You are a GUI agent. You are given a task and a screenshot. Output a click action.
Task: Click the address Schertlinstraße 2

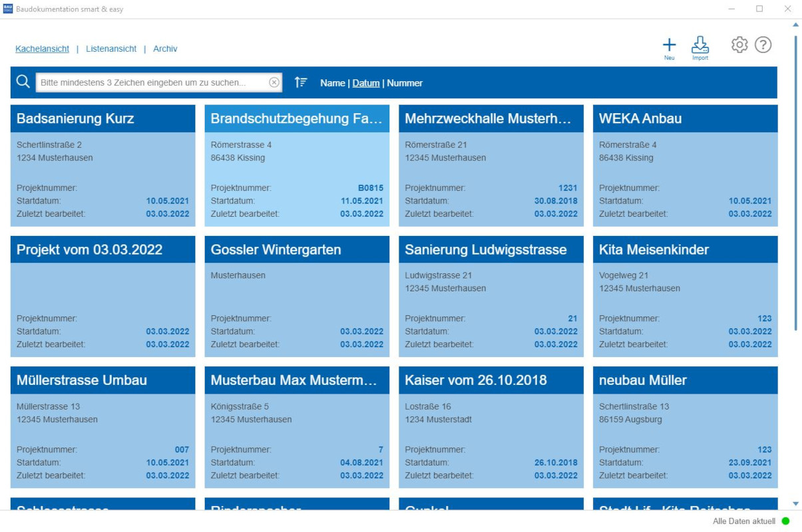(49, 145)
